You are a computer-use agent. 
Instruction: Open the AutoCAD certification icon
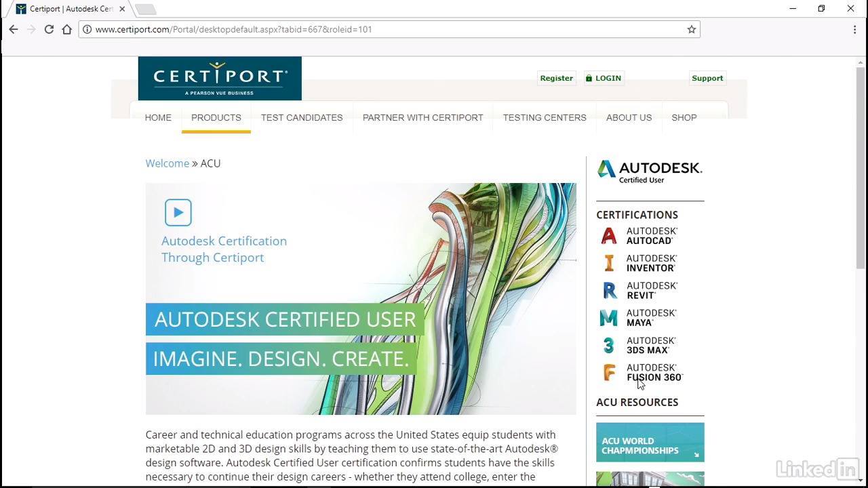pyautogui.click(x=609, y=236)
